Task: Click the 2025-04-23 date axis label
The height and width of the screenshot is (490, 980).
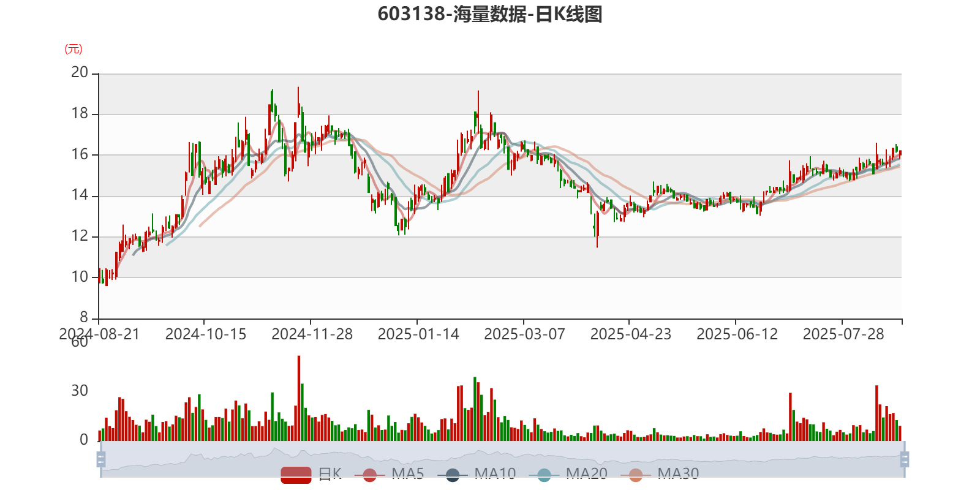Action: click(631, 334)
